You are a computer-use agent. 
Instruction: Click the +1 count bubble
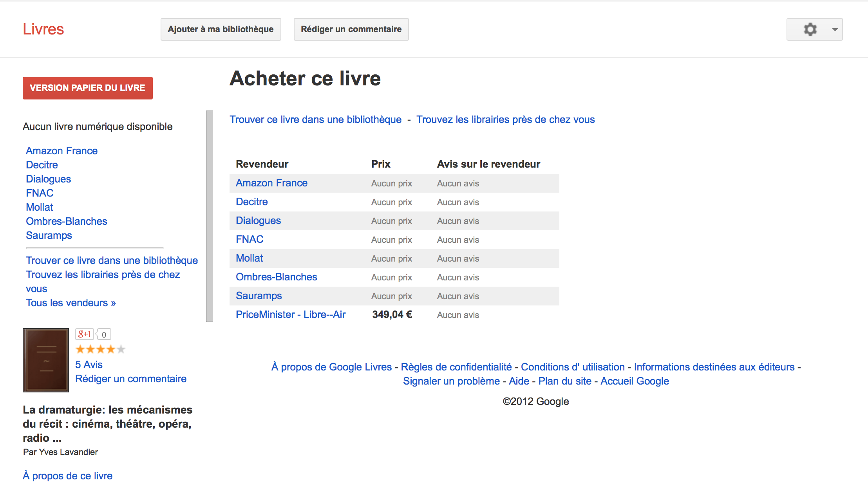(104, 334)
